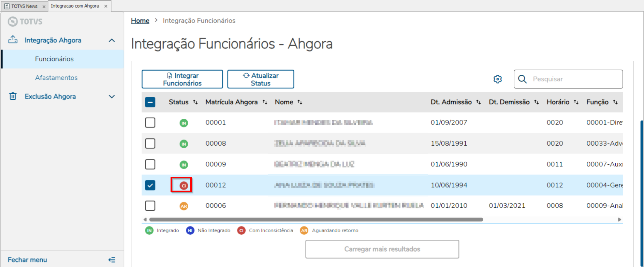The image size is (644, 267).
Task: Click the admission date 15/08/1991
Action: point(449,143)
